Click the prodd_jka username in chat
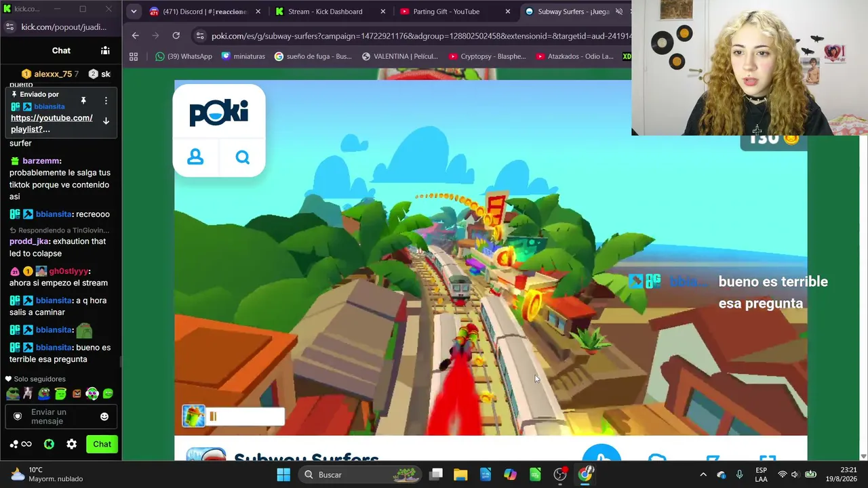 (29, 241)
